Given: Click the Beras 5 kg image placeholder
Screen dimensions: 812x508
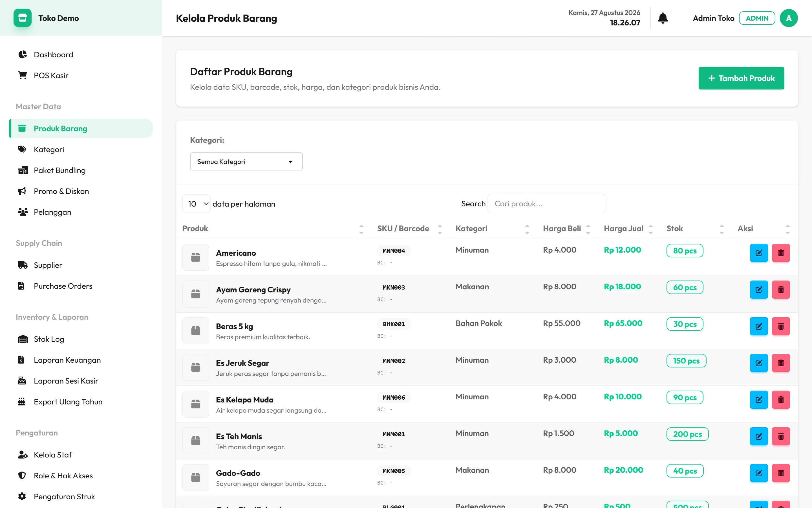Looking at the screenshot, I should click(x=196, y=330).
